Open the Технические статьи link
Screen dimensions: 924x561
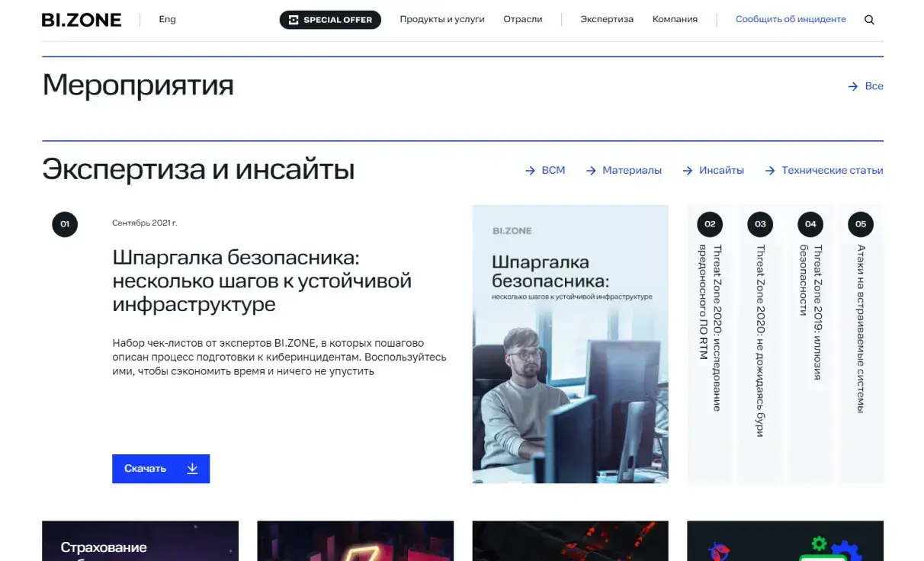[x=824, y=171]
